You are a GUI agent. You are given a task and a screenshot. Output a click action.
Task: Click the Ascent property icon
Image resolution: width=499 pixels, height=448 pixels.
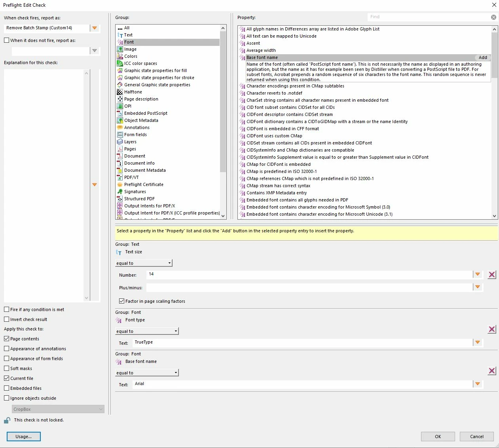(x=243, y=44)
